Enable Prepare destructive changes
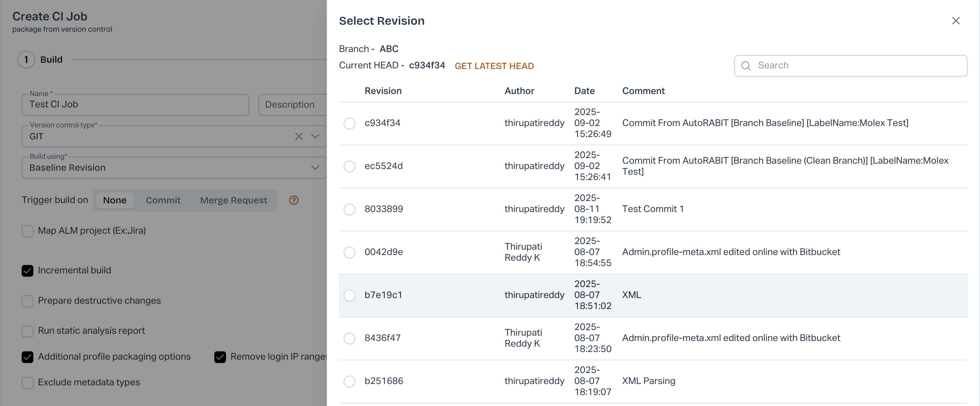Viewport: 980px width, 406px height. coord(27,301)
